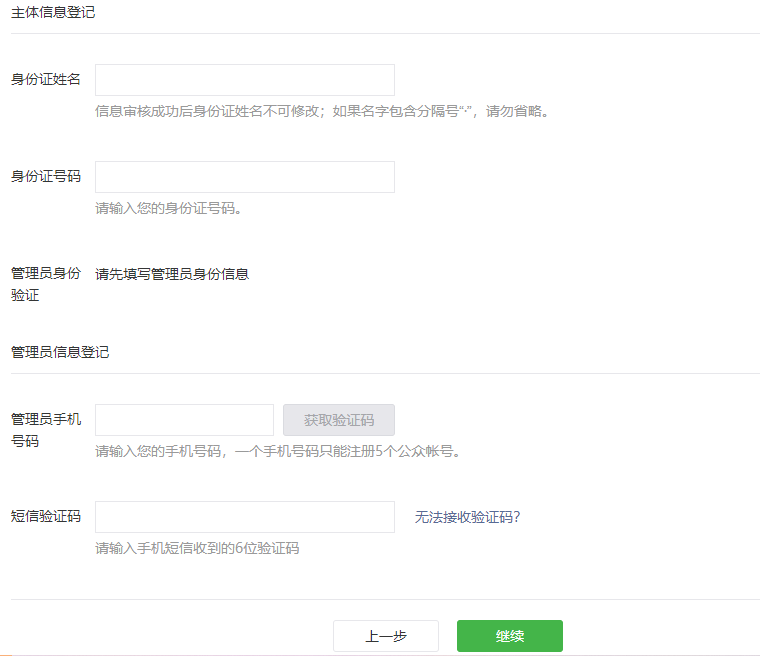Select the 管理员手机号码 input field
The height and width of the screenshot is (656, 760).
tap(184, 420)
